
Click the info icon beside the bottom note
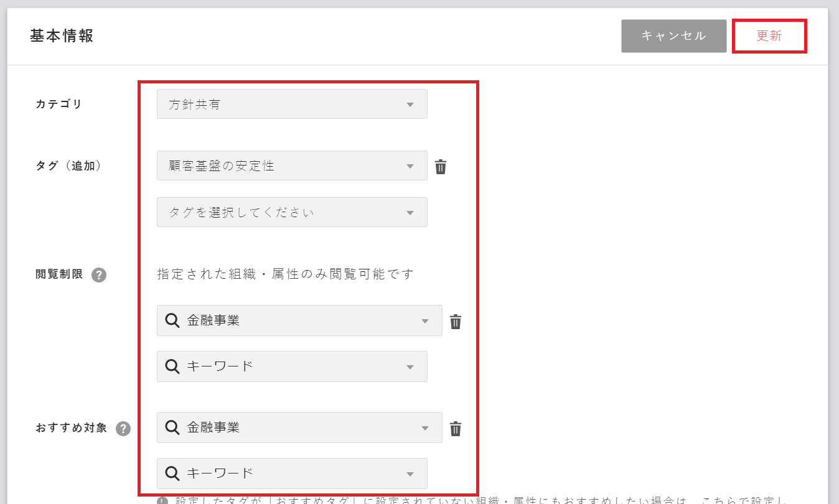(x=162, y=501)
